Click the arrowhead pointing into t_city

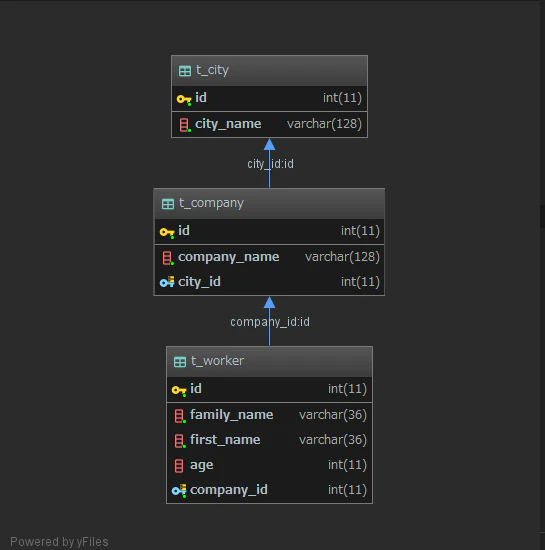269,144
